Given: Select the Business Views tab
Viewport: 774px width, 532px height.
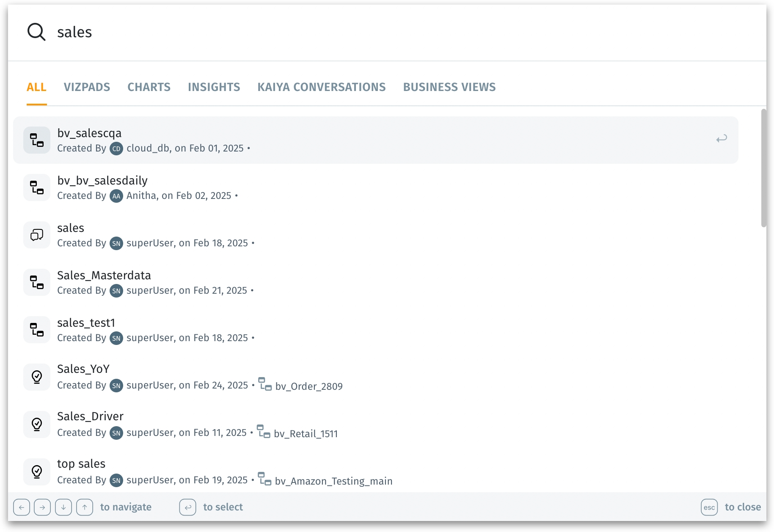Looking at the screenshot, I should coord(449,87).
